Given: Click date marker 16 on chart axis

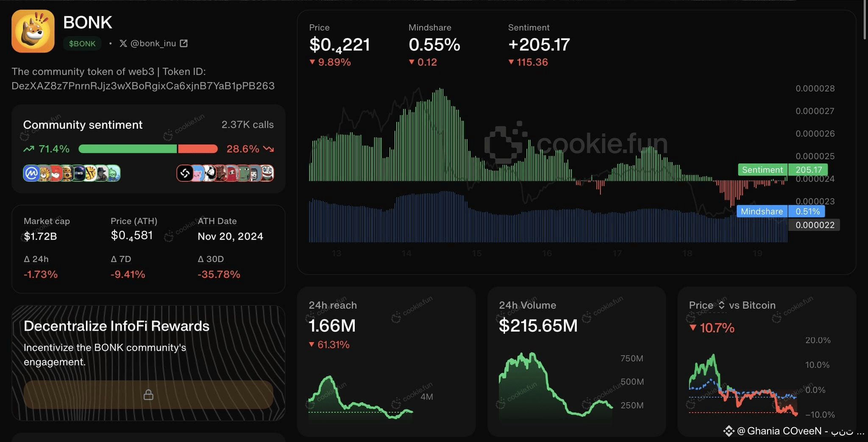Looking at the screenshot, I should click(x=547, y=253).
